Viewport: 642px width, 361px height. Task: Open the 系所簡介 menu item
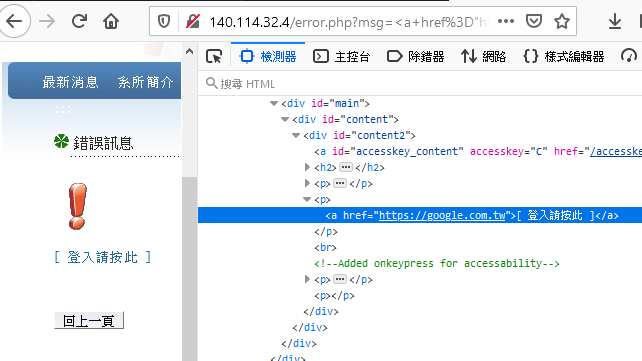pos(146,82)
